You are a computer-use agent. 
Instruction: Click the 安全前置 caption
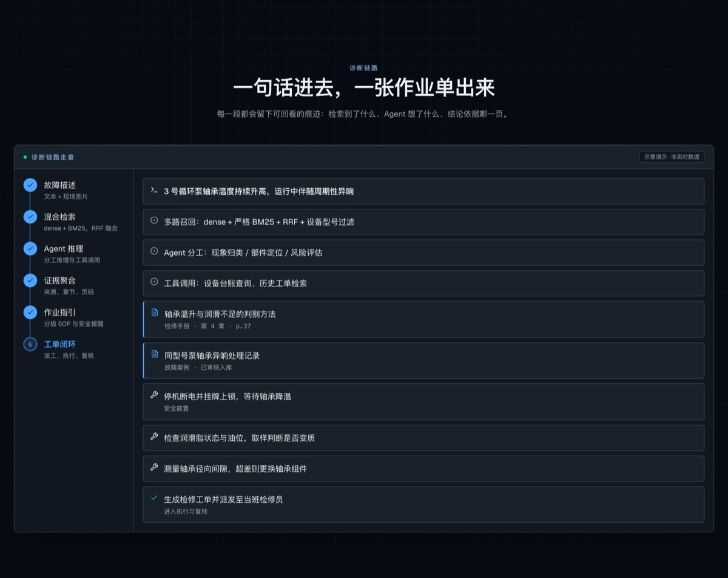click(177, 409)
